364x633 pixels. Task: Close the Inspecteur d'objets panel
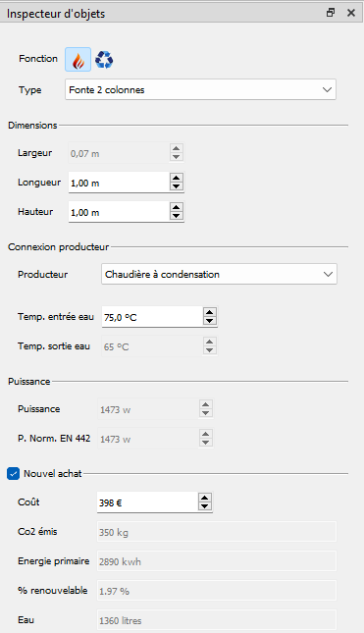(351, 13)
